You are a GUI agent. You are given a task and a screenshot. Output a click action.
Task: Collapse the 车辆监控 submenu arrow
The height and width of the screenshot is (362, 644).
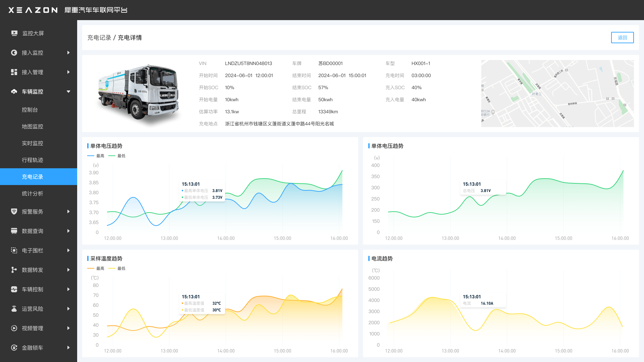click(x=68, y=92)
